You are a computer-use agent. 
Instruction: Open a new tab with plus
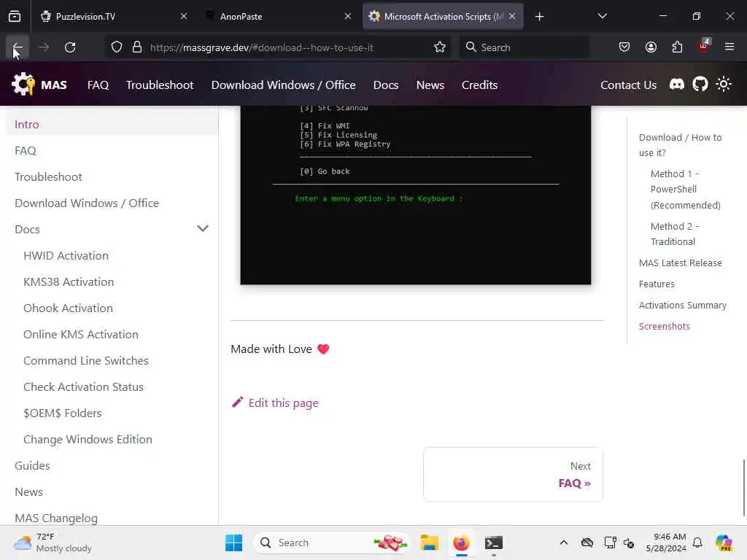[539, 17]
